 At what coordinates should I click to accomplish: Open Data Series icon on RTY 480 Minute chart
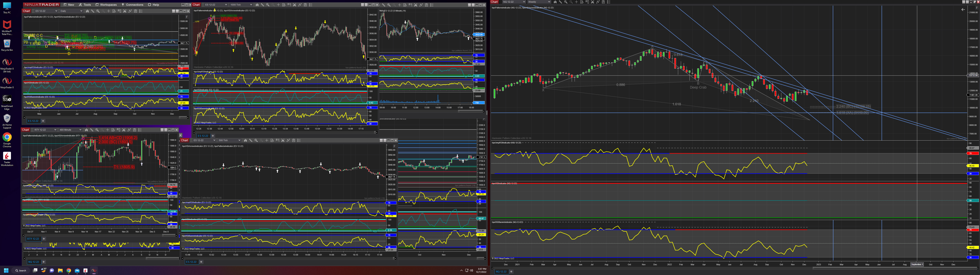point(124,130)
